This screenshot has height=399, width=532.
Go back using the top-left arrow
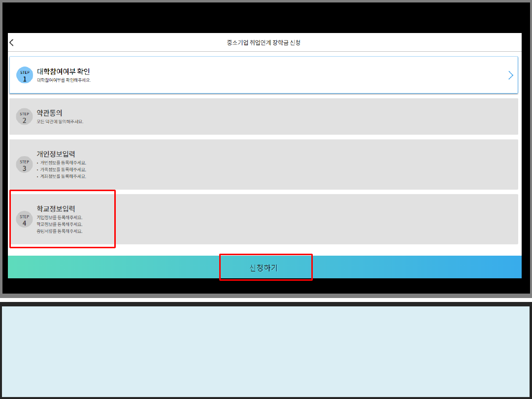click(12, 42)
